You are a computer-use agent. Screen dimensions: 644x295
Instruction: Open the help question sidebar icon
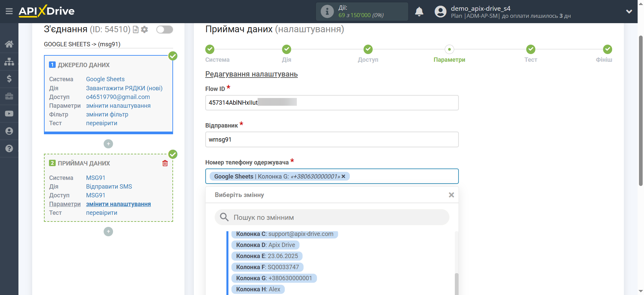9,149
